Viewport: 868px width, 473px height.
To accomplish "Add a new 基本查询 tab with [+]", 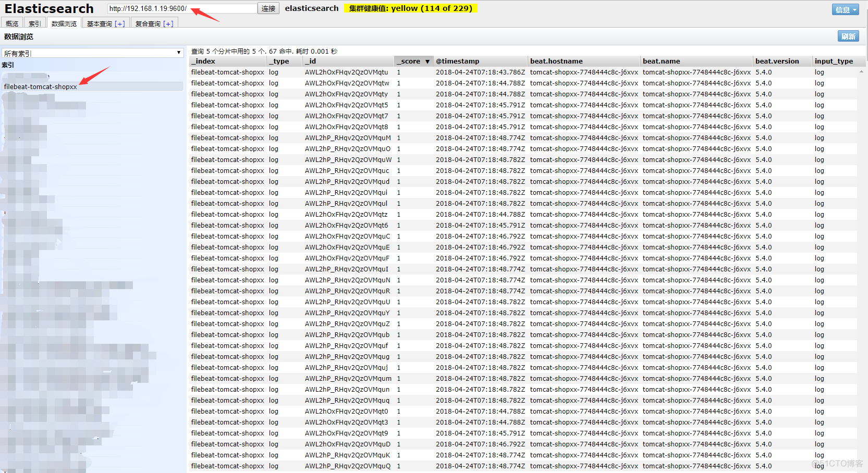I will 120,23.
